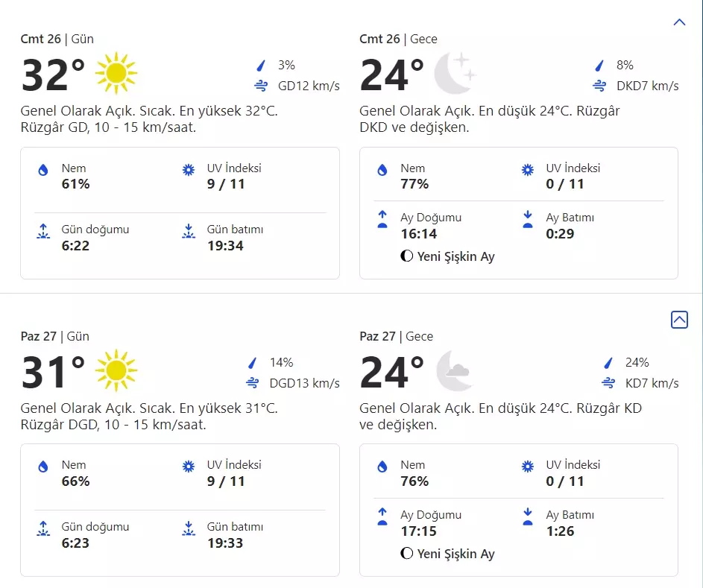The width and height of the screenshot is (703, 588).
Task: Click the sun icon for Paz 27
Action: tap(116, 370)
